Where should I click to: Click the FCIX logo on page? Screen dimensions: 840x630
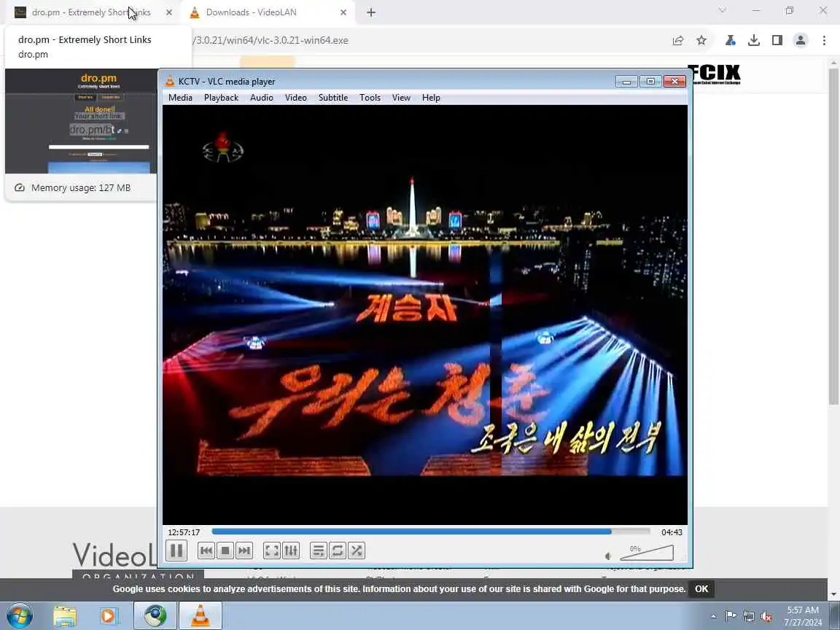click(x=716, y=74)
